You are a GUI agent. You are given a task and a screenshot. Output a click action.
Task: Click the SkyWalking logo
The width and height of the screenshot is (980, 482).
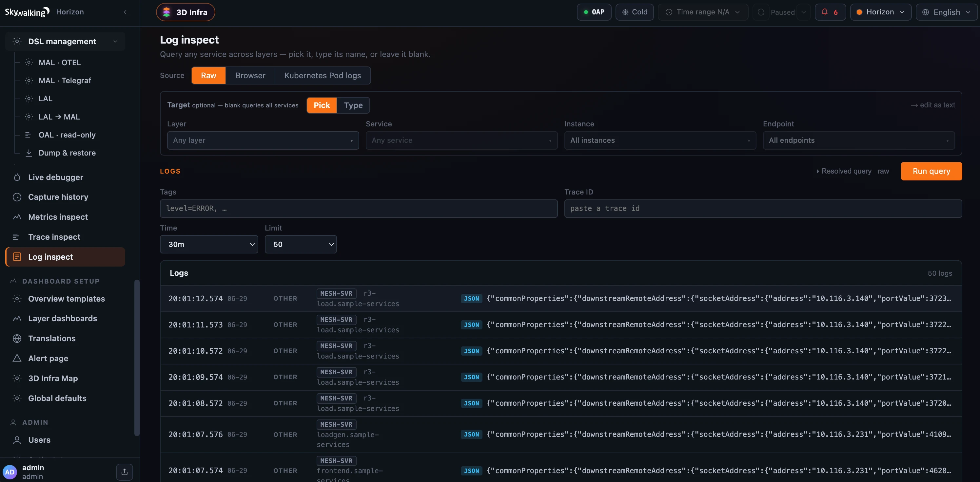(27, 12)
